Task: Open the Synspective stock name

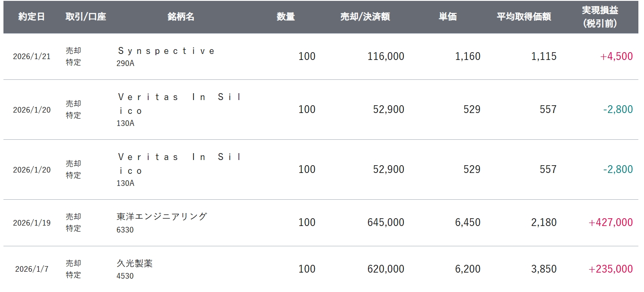Action: point(166,51)
